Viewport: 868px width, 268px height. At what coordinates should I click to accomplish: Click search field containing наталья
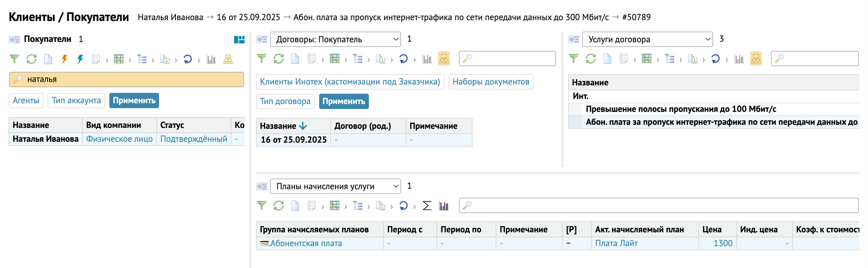coord(126,79)
